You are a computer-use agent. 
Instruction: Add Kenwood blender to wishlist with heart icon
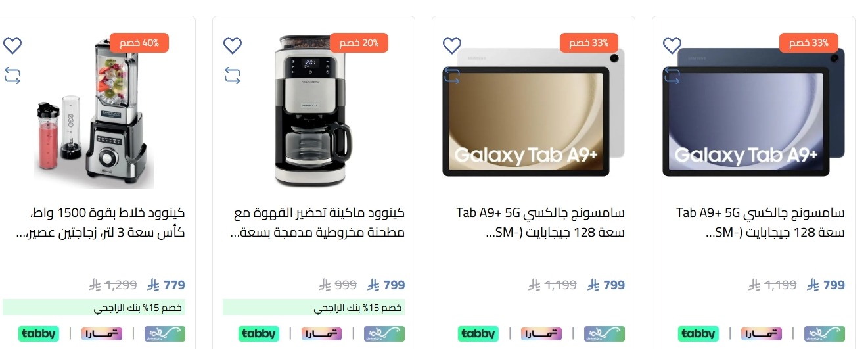[12, 45]
